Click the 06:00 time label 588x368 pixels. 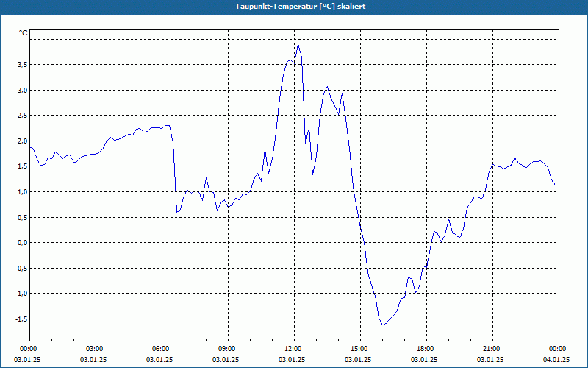point(162,349)
